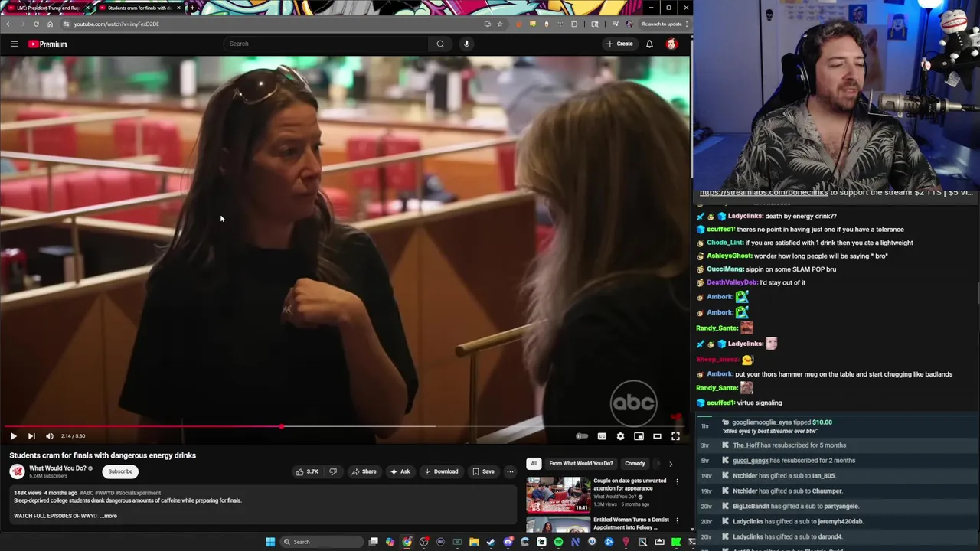980x551 pixels.
Task: Dislike this video
Action: pyautogui.click(x=333, y=471)
